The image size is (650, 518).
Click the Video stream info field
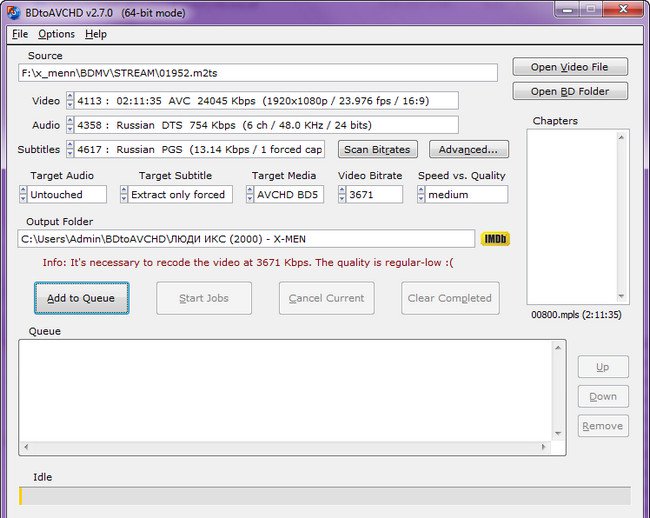coord(266,101)
